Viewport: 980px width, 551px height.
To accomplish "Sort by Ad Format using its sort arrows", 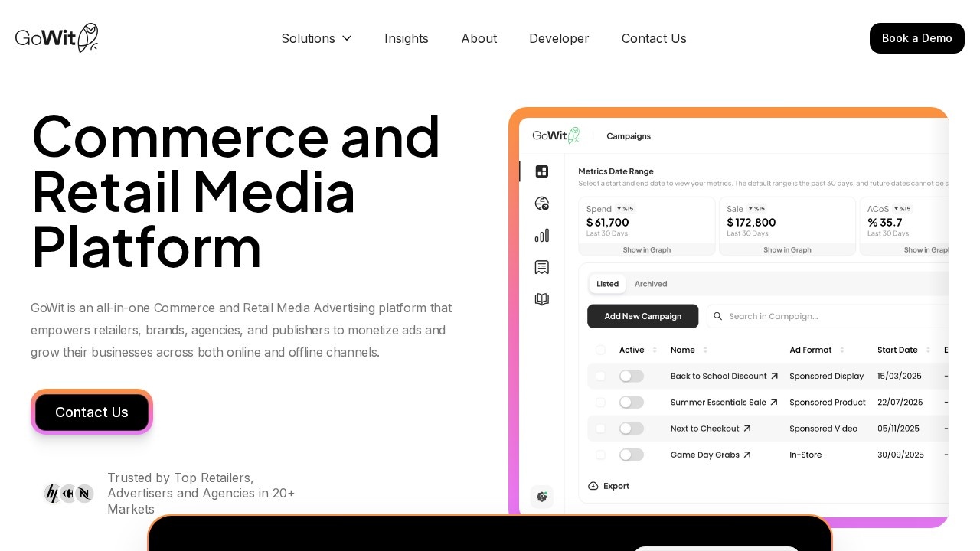I will pos(842,350).
